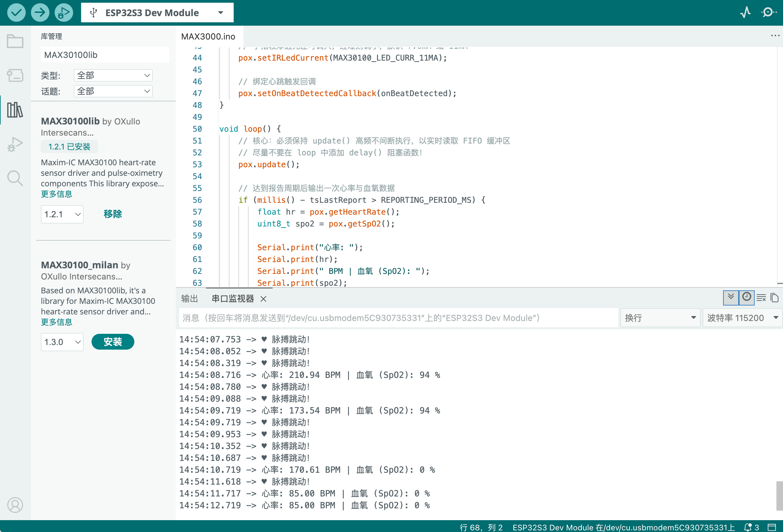The image size is (783, 532).
Task: Click the library search field MAX30100lib
Action: tap(105, 55)
